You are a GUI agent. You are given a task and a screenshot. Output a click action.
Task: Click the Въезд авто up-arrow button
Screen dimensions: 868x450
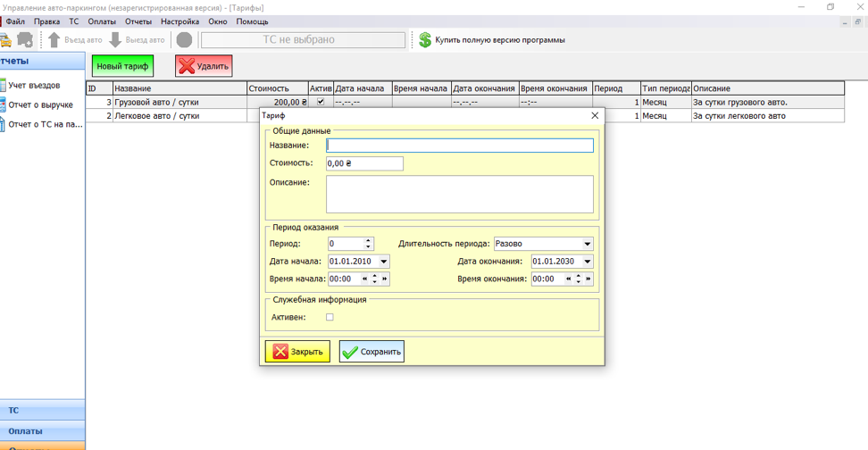coord(75,40)
